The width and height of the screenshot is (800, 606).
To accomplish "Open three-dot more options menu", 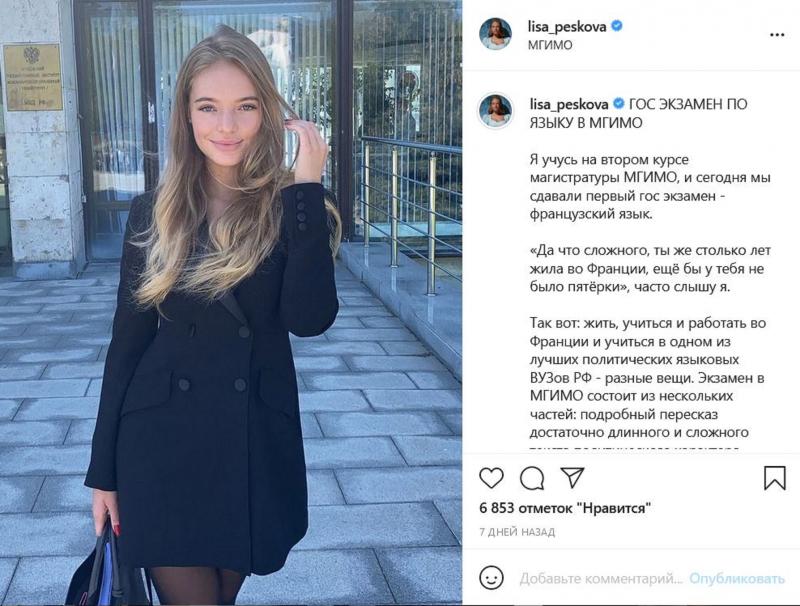I will coord(777,35).
